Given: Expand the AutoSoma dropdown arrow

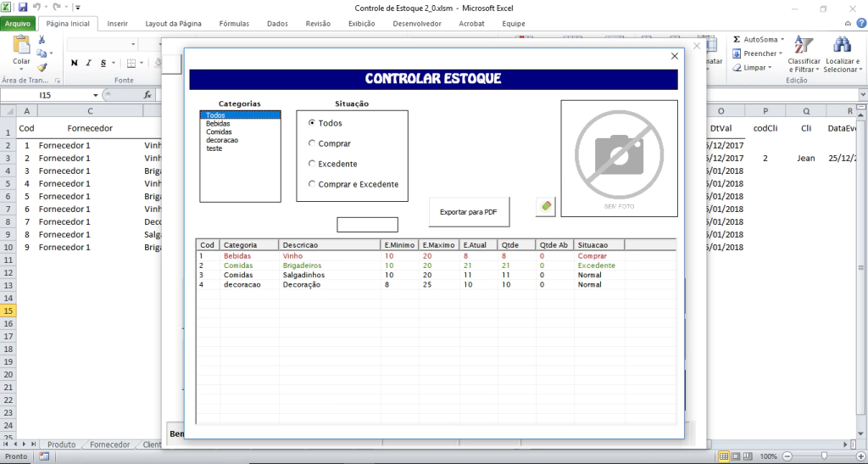Looking at the screenshot, I should (782, 40).
